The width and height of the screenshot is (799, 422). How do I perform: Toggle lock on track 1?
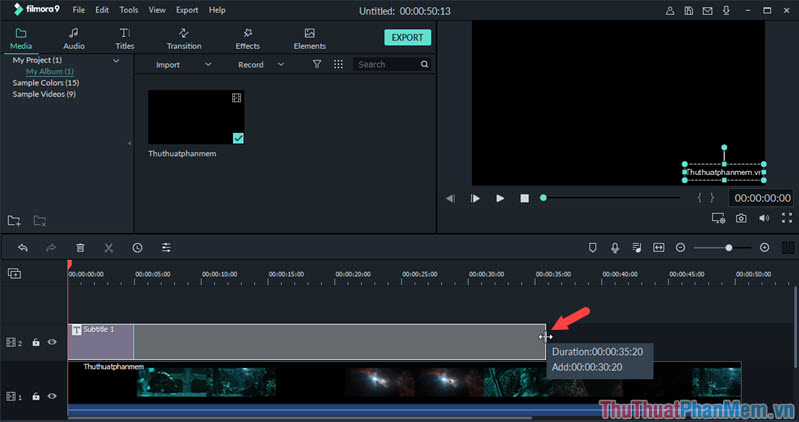36,396
